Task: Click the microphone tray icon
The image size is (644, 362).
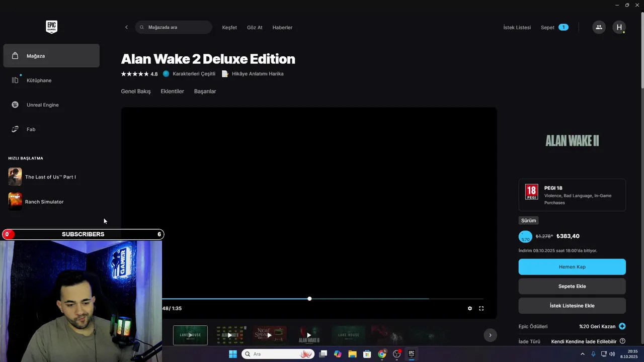Action: [x=593, y=354]
